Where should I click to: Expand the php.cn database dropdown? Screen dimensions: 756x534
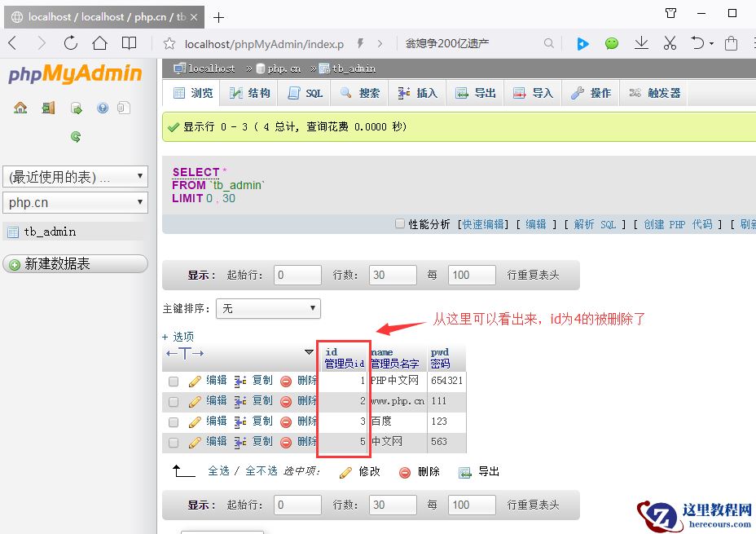coord(75,202)
